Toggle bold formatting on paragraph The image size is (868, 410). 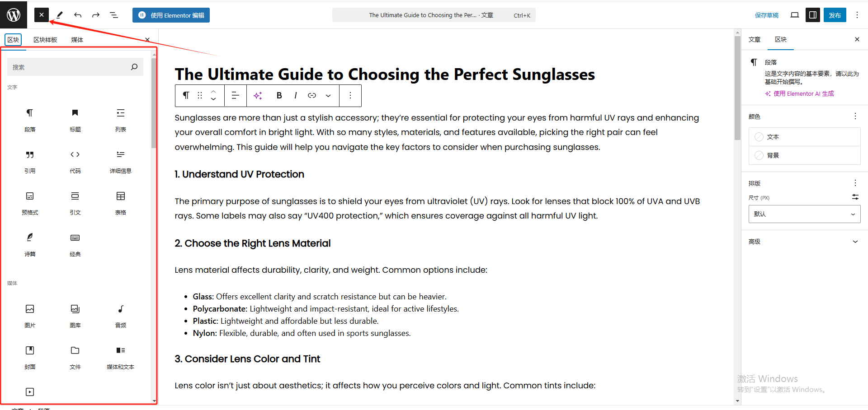pos(279,95)
